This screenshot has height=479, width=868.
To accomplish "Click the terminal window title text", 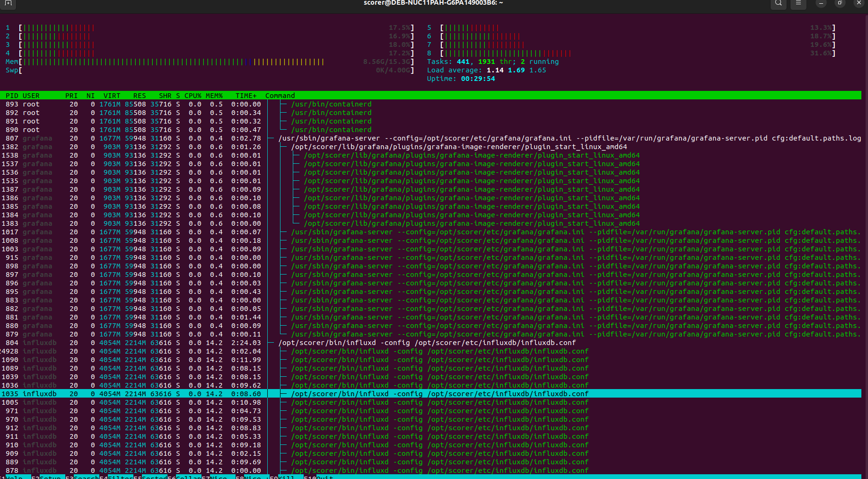I will click(x=433, y=3).
